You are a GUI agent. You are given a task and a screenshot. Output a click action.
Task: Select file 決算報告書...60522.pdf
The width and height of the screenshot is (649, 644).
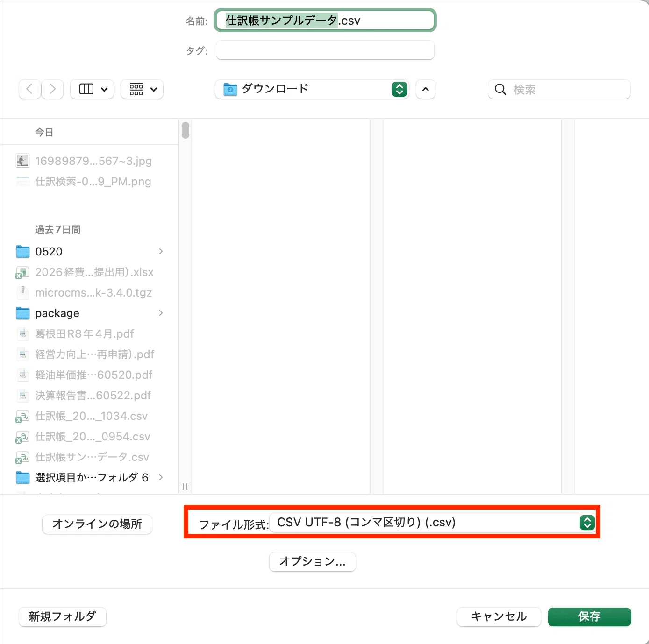(x=89, y=396)
